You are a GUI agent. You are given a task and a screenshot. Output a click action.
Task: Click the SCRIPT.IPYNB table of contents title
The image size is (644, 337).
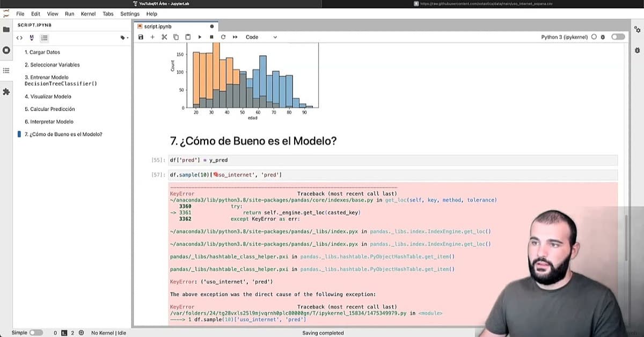[x=35, y=25]
